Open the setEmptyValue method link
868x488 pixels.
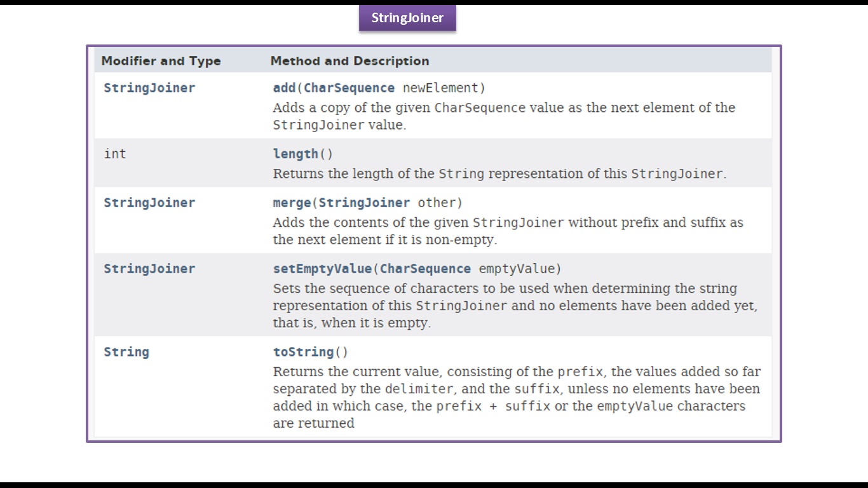[322, 268]
